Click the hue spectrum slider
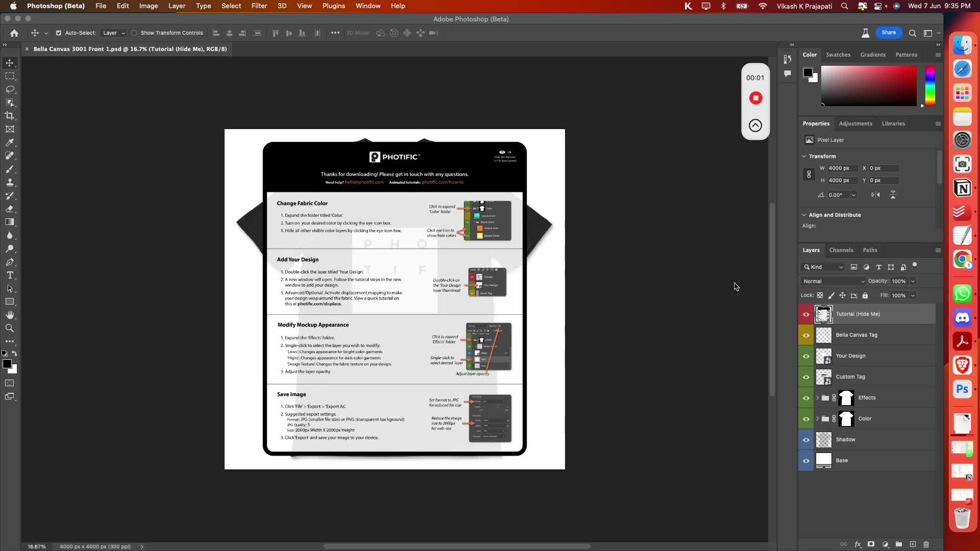The image size is (980, 551). (930, 86)
